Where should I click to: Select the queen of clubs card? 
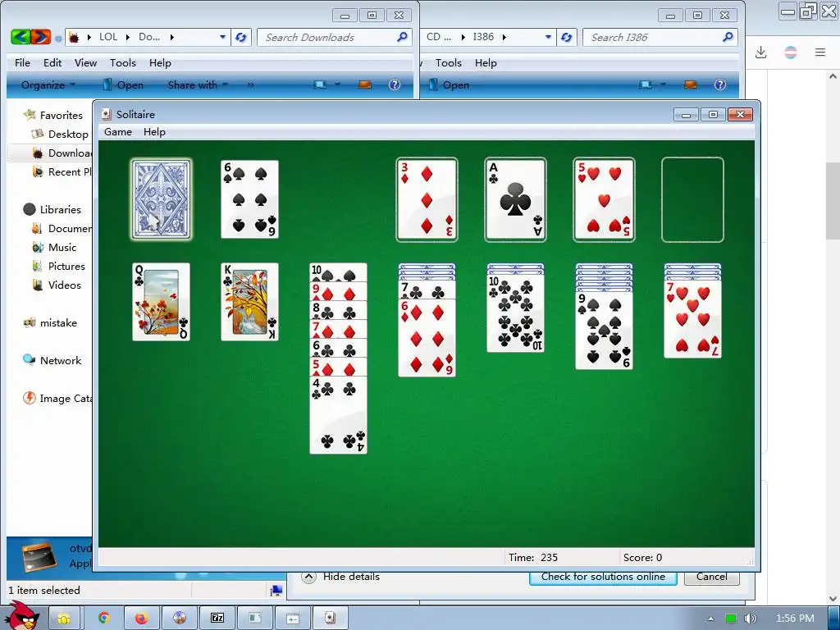162,302
